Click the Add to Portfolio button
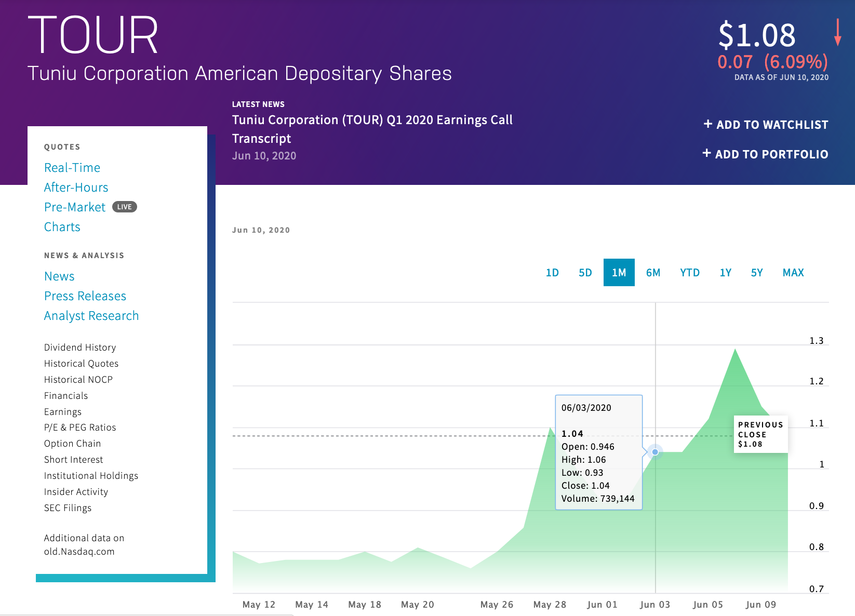Viewport: 855px width, 616px height. (765, 154)
